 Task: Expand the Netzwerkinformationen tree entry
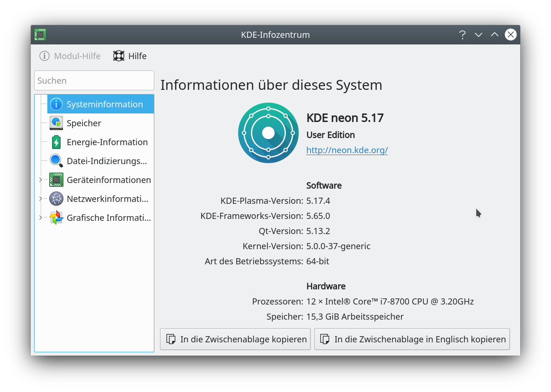click(x=41, y=198)
